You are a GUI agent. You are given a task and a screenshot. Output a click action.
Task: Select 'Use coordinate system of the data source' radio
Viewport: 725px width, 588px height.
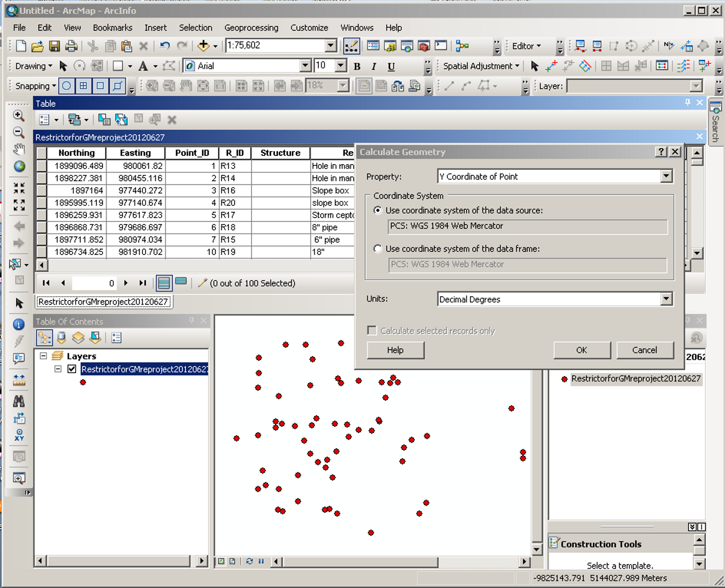click(377, 210)
